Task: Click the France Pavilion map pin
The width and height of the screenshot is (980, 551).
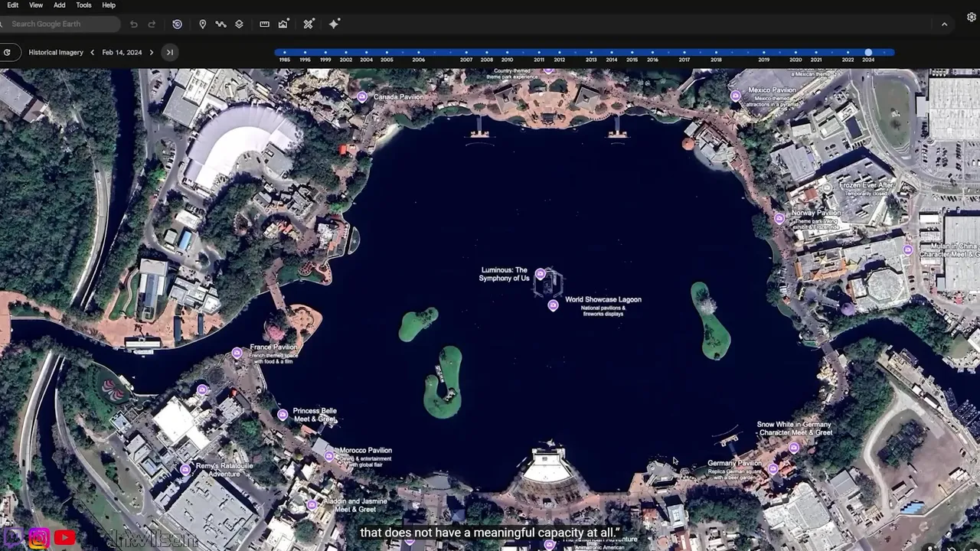Action: pos(237,353)
